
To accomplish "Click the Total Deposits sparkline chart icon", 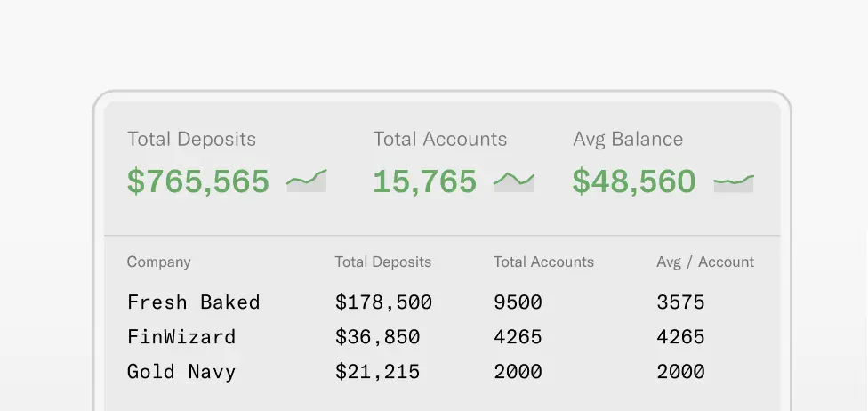I will pyautogui.click(x=307, y=181).
